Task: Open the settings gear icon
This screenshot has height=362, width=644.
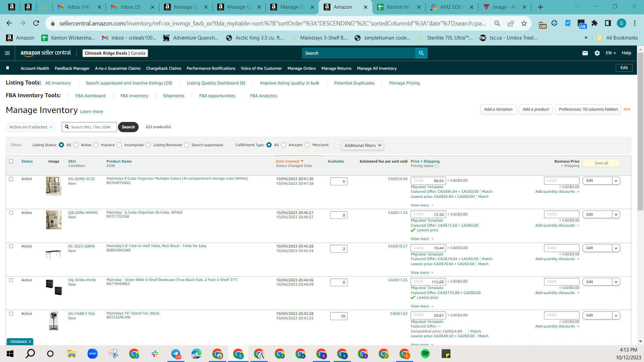Action: click(x=597, y=53)
